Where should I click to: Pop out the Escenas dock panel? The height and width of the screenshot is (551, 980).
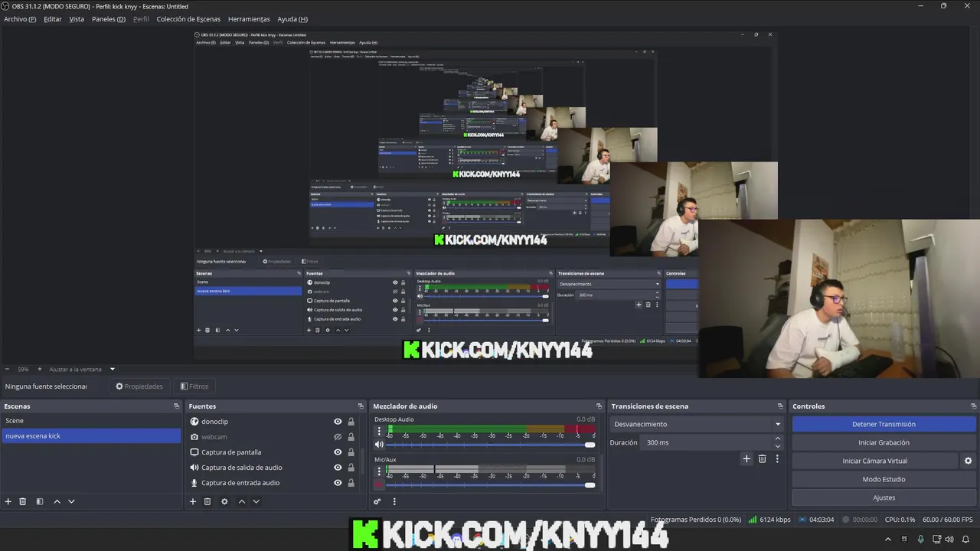point(176,406)
